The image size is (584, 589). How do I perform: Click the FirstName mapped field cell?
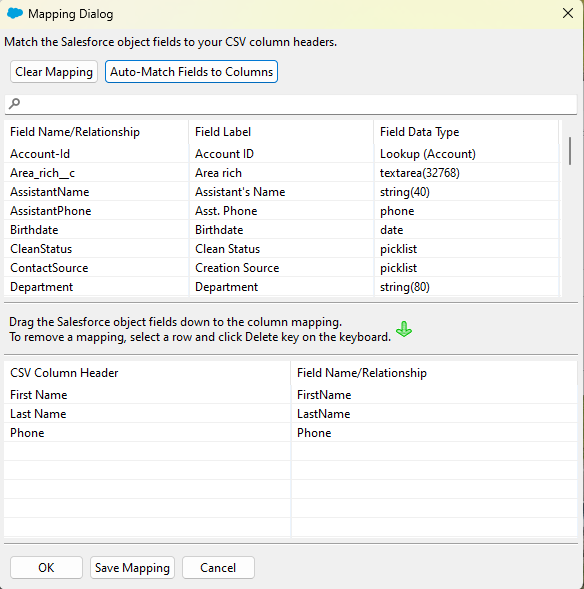point(434,395)
